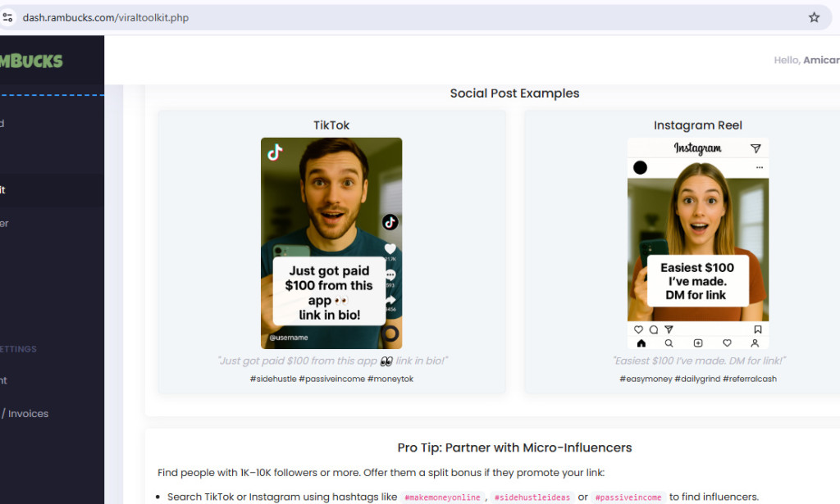
Task: Click the 'Just got paid $100' TikTok caption box
Action: pos(329,293)
